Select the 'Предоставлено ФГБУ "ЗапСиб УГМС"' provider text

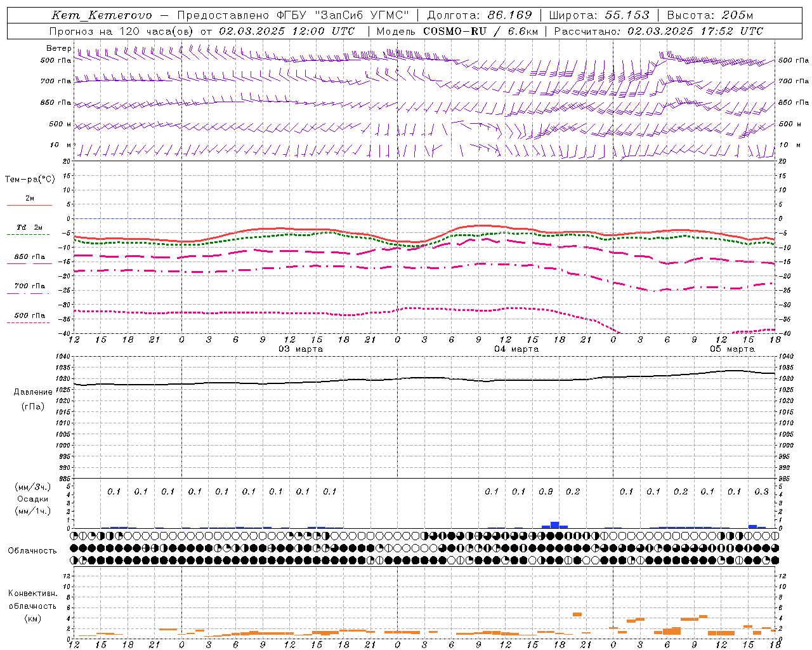294,15
